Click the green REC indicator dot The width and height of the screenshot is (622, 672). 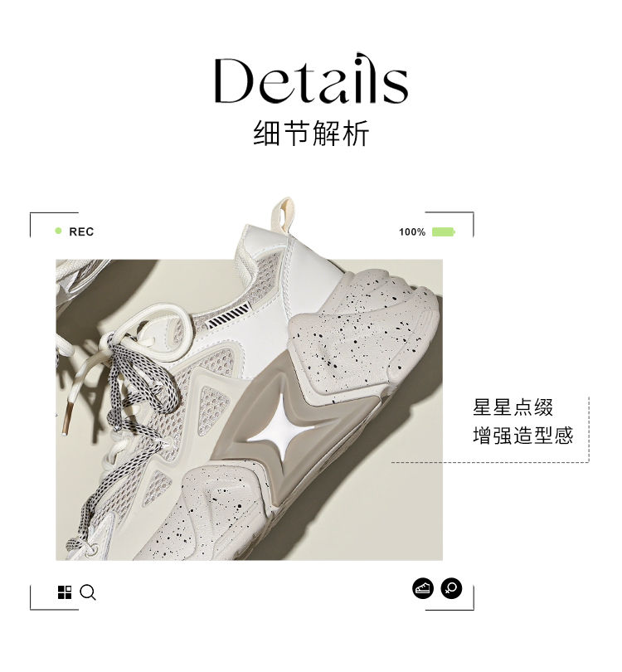[59, 231]
